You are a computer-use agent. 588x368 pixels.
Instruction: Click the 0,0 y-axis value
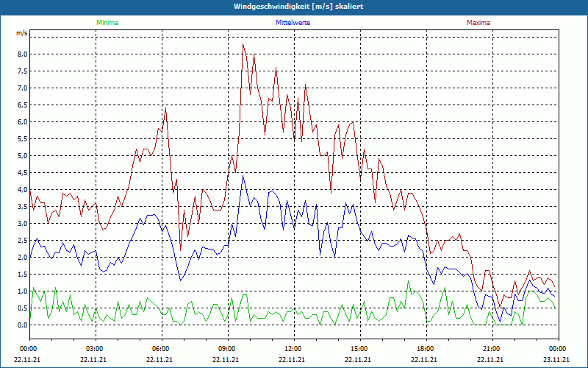pyautogui.click(x=23, y=325)
